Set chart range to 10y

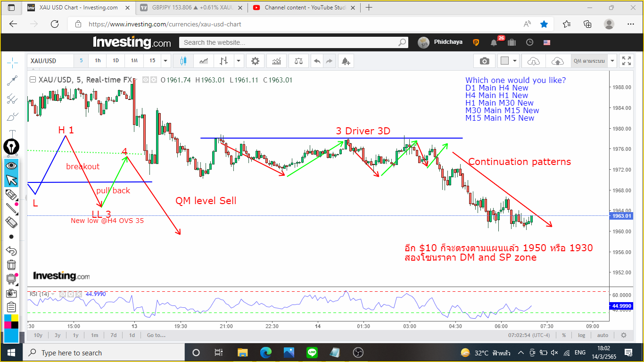[x=38, y=335]
